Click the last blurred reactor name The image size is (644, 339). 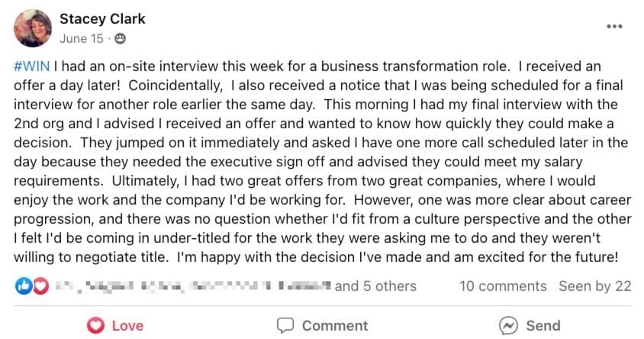tap(304, 286)
